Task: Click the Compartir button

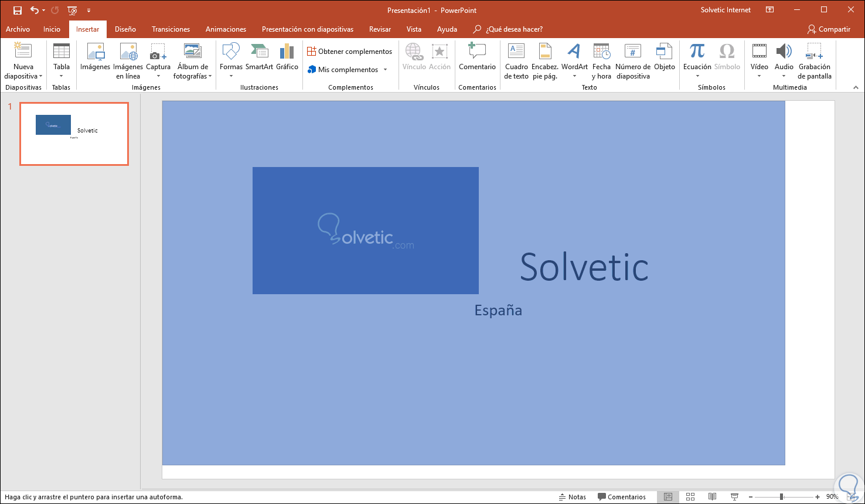Action: [829, 29]
